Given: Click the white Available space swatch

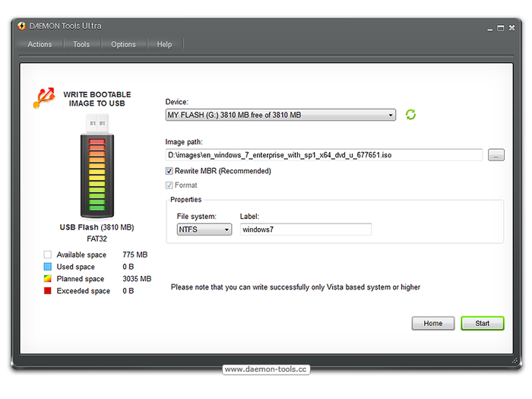Looking at the screenshot, I should [x=48, y=255].
